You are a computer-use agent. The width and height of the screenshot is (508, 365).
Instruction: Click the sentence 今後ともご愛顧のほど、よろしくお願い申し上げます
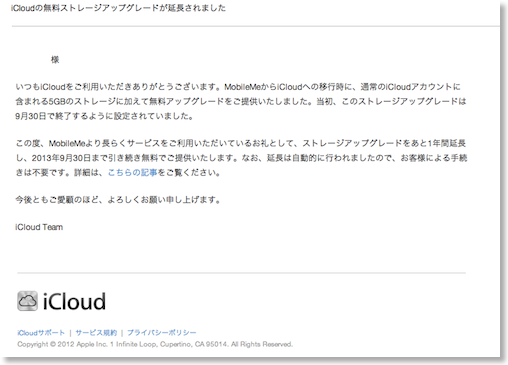(118, 200)
